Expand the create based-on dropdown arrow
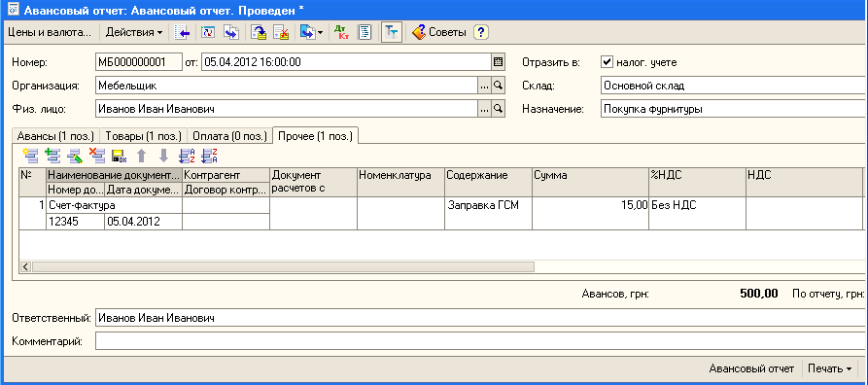 321,33
